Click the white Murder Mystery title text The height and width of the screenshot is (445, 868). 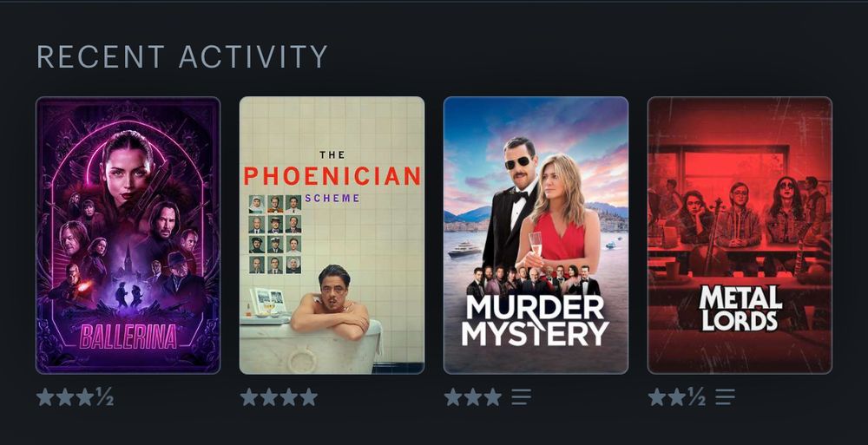click(536, 320)
